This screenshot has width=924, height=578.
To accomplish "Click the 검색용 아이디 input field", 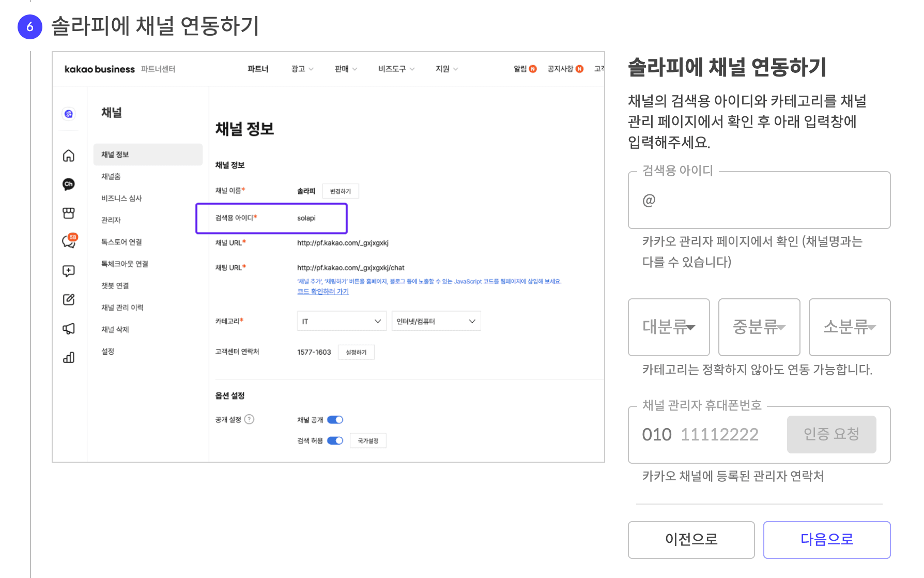I will point(759,200).
